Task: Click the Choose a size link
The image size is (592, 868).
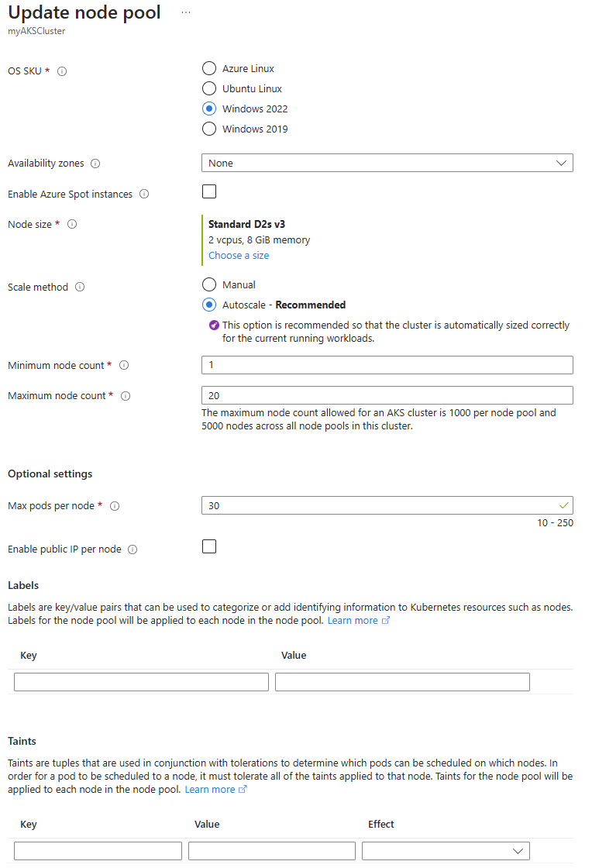Action: [x=238, y=255]
